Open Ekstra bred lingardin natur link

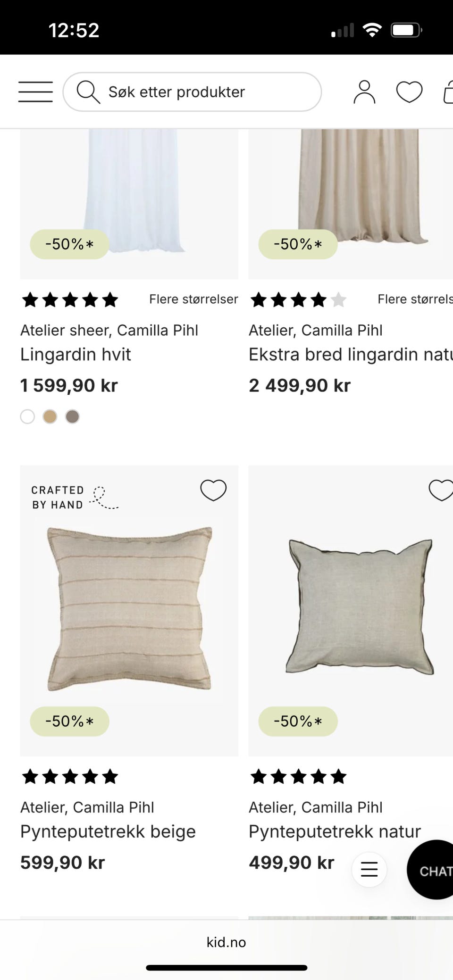[350, 355]
